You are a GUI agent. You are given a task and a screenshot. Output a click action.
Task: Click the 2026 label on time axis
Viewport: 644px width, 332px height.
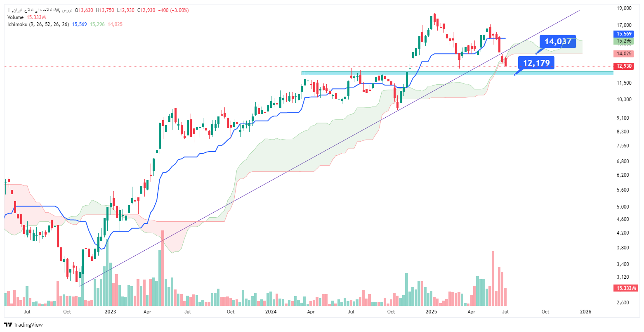585,312
